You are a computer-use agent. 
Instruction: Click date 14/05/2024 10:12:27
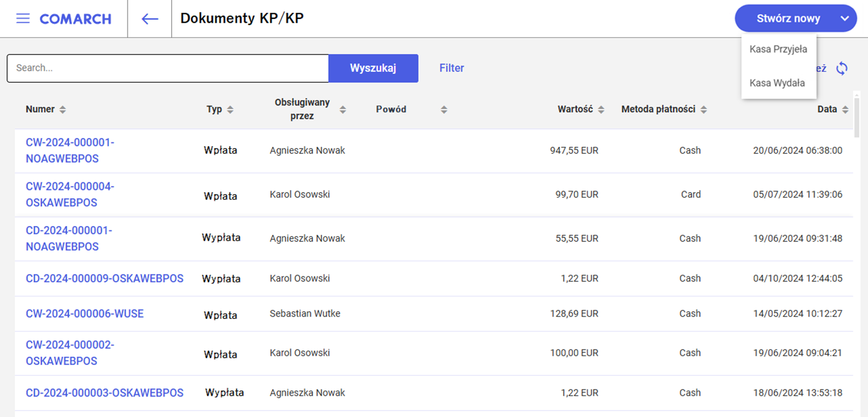[x=798, y=314]
